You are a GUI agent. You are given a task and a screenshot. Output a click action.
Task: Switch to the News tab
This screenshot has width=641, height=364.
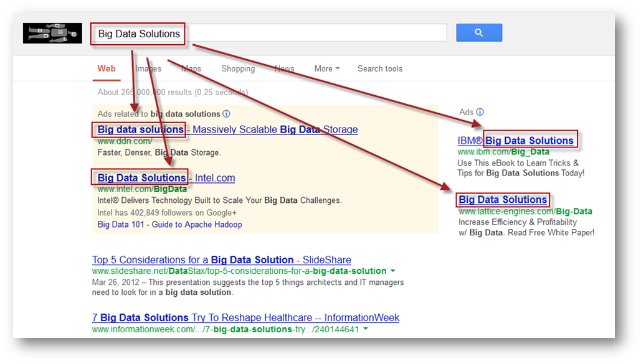point(285,68)
